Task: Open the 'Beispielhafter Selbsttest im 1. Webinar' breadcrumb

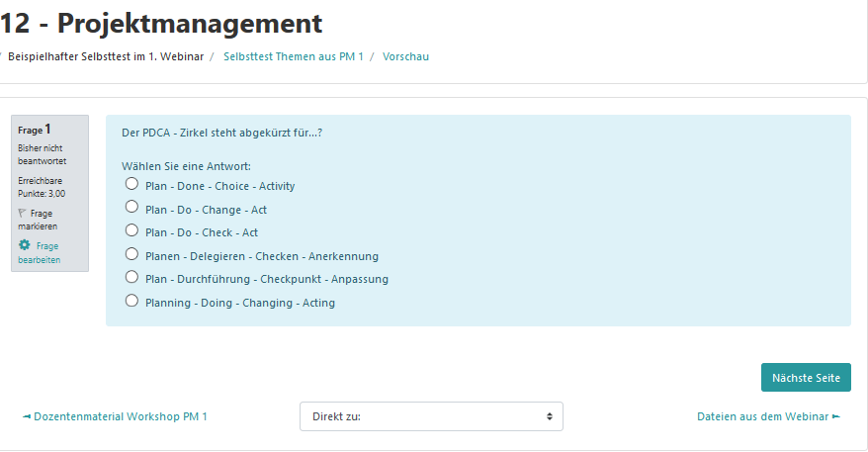Action: click(106, 56)
